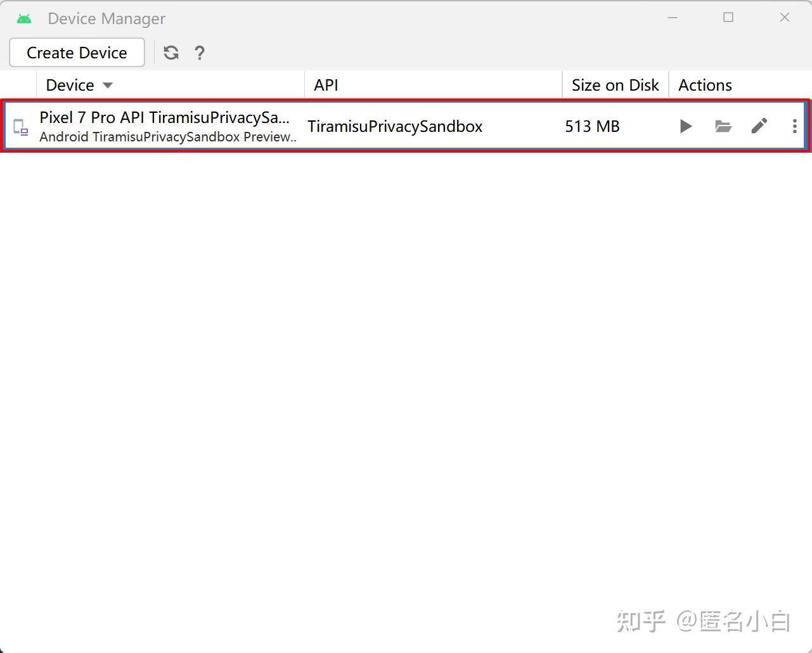Click the virtual device type icon in row
Viewport: 812px width, 653px height.
(x=21, y=127)
